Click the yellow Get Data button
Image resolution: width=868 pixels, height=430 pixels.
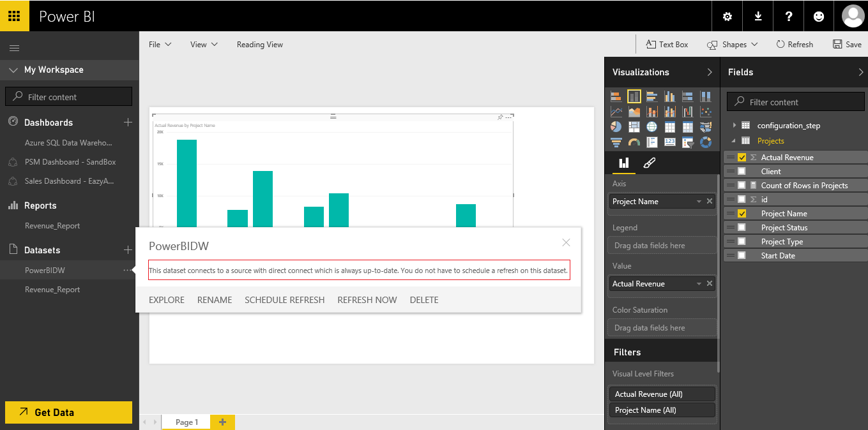(x=68, y=412)
